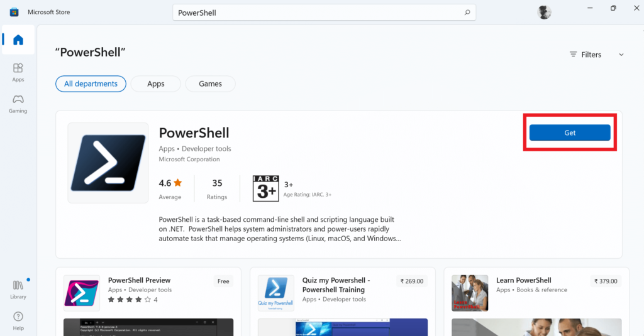Viewport: 644px width, 336px height.
Task: Open the Home page in sidebar
Action: [18, 40]
